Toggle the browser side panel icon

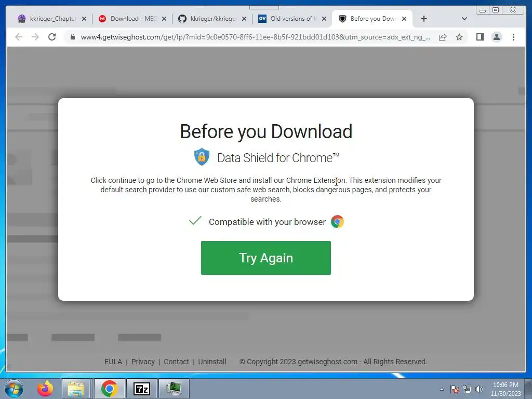point(480,37)
